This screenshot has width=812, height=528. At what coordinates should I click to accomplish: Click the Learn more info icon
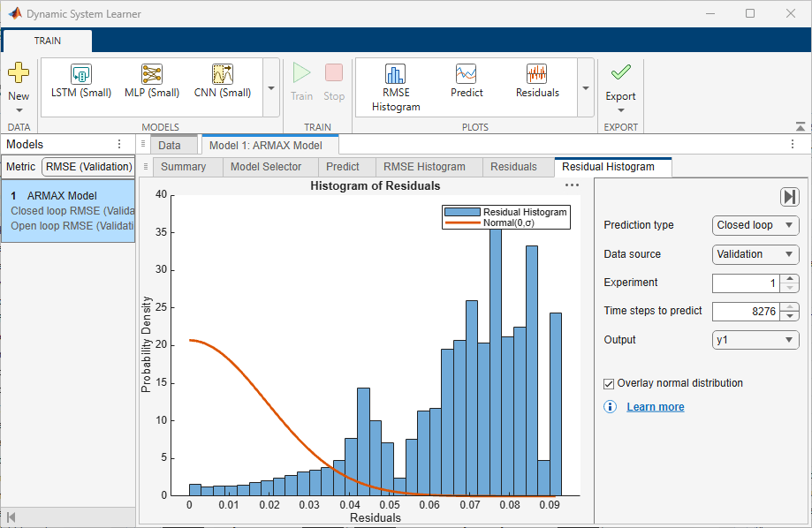coord(610,407)
